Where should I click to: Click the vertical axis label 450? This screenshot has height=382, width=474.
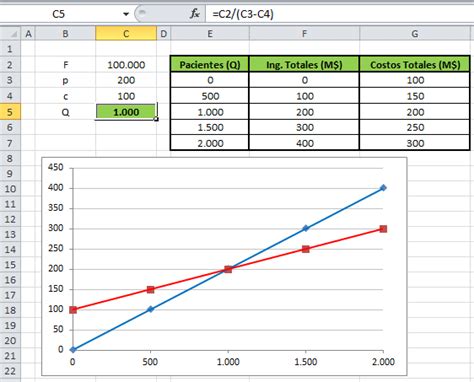(56, 167)
